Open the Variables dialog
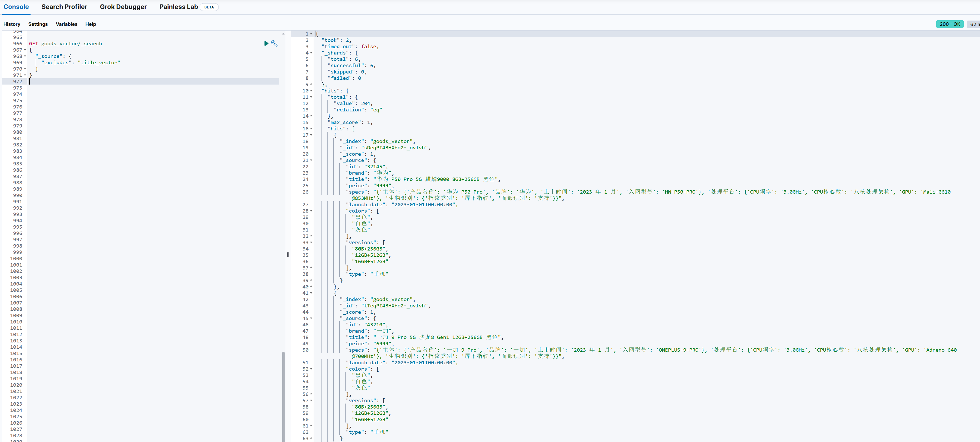This screenshot has height=442, width=980. click(67, 24)
